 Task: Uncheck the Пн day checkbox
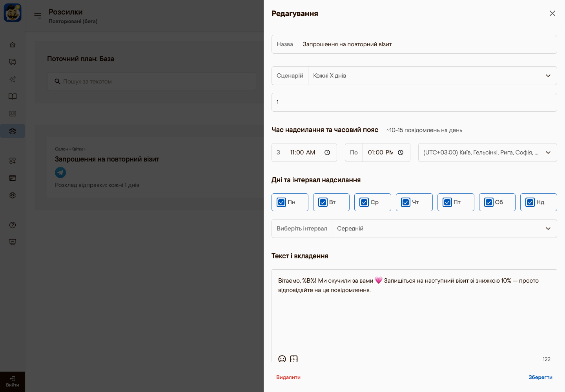tap(281, 202)
